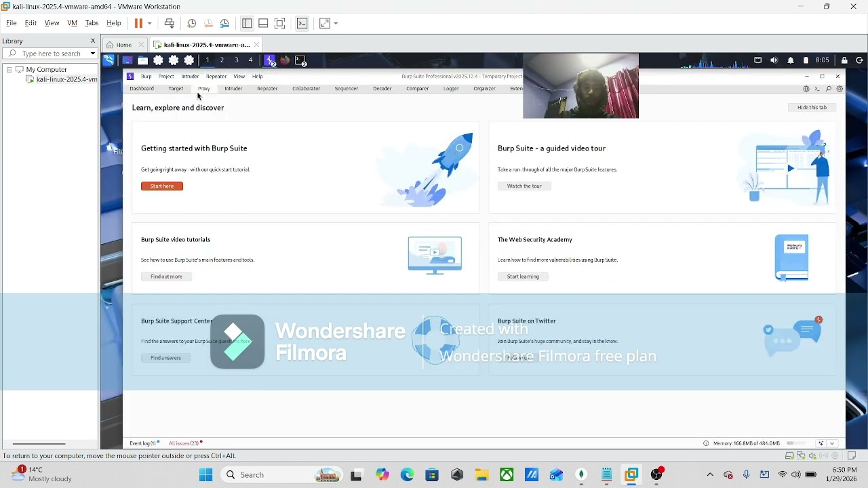
Task: Click the Start here button
Action: [x=162, y=186]
